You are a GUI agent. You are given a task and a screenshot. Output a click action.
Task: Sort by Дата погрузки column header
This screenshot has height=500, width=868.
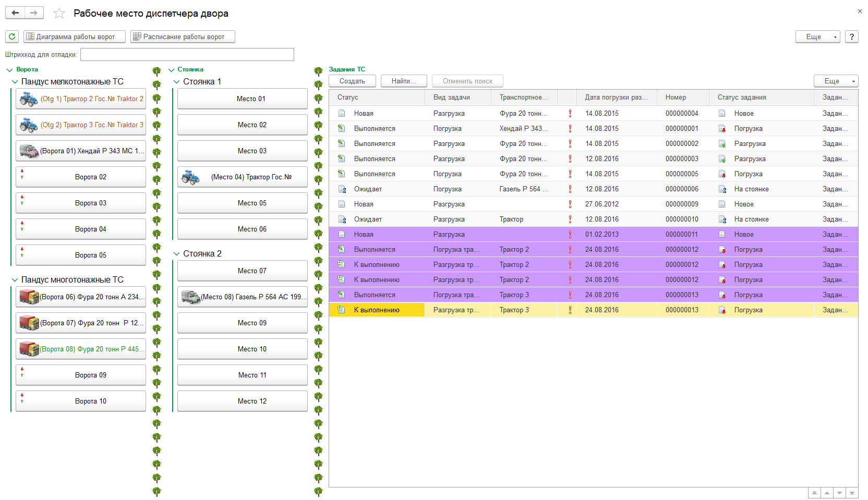pyautogui.click(x=616, y=97)
